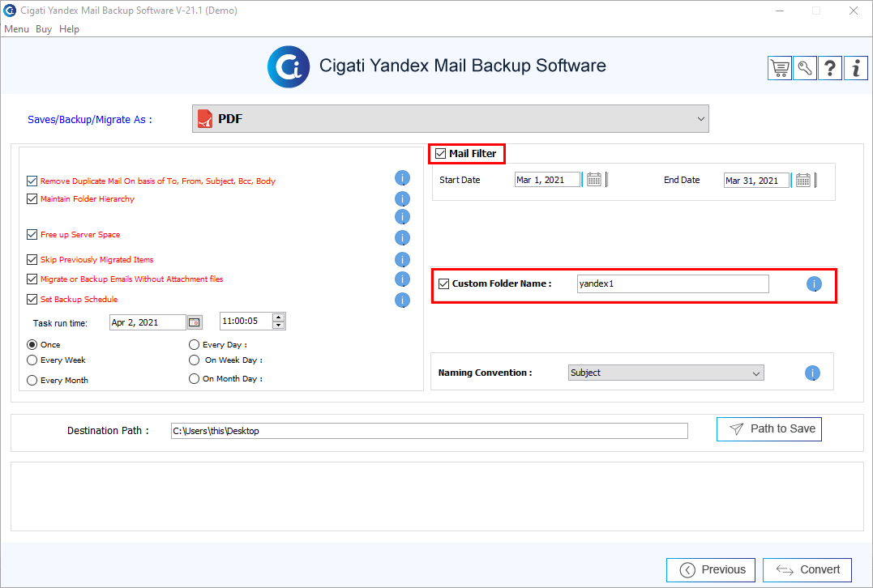The height and width of the screenshot is (588, 873).
Task: Show info for Set Backup Schedule option
Action: pyautogui.click(x=402, y=300)
